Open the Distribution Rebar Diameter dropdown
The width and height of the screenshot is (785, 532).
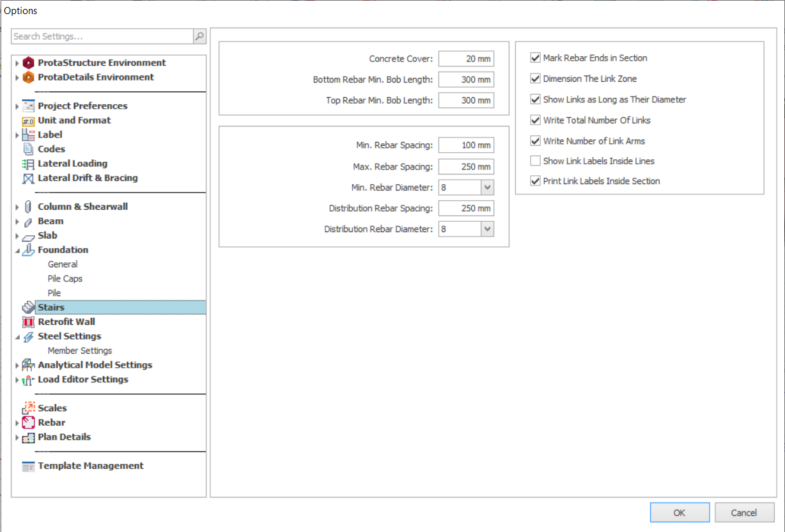[x=487, y=229]
